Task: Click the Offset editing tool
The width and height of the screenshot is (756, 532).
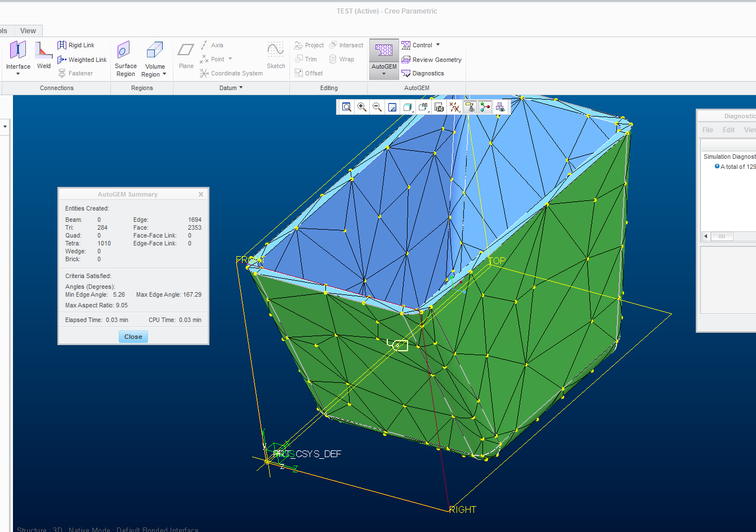Action: (x=308, y=73)
